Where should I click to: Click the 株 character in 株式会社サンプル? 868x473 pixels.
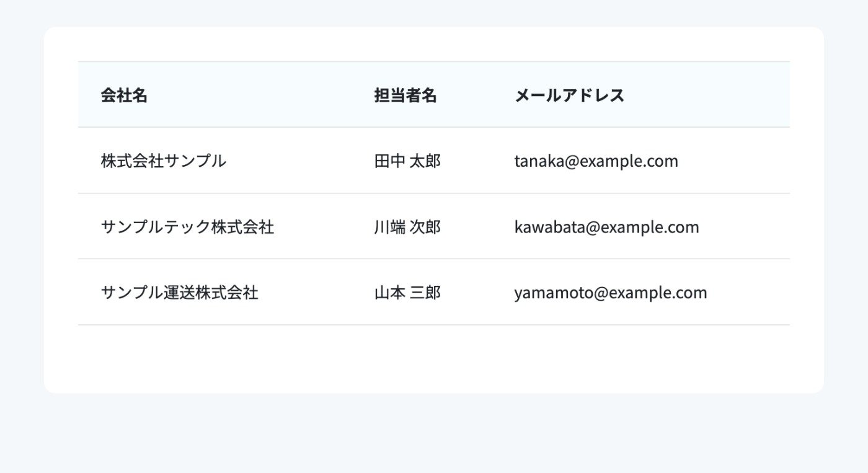(x=108, y=161)
